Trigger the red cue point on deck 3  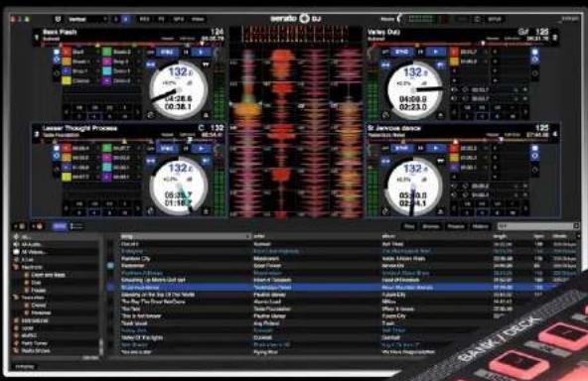(x=67, y=148)
